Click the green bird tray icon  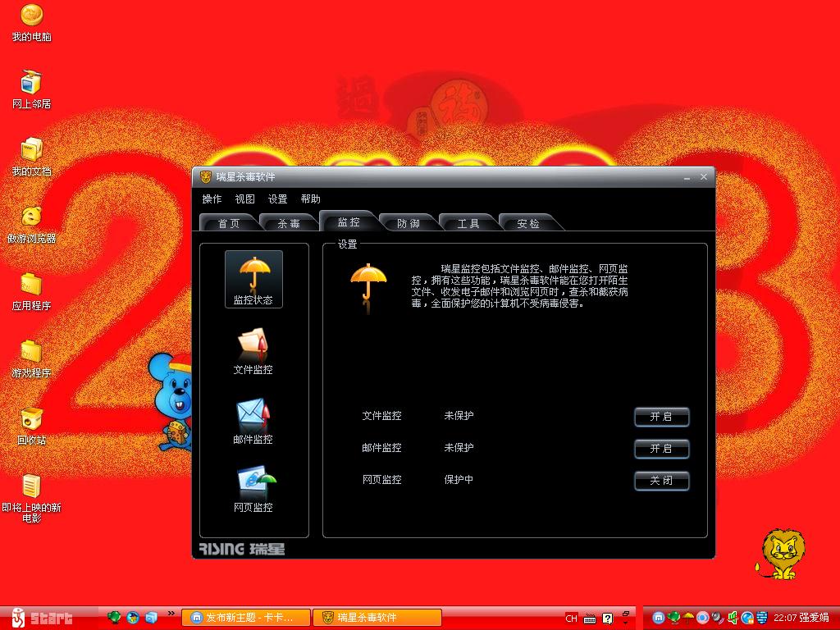[x=673, y=618]
